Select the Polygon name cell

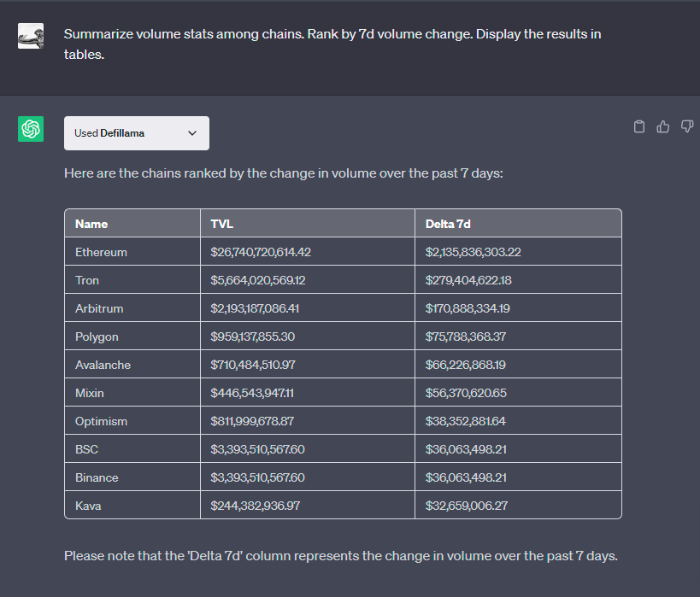[132, 337]
